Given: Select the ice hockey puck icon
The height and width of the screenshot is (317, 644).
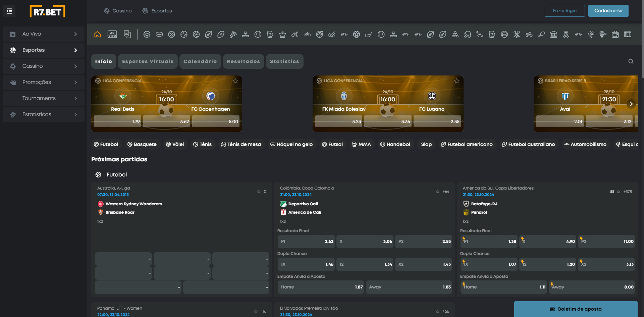Looking at the screenshot, I should tap(159, 34).
